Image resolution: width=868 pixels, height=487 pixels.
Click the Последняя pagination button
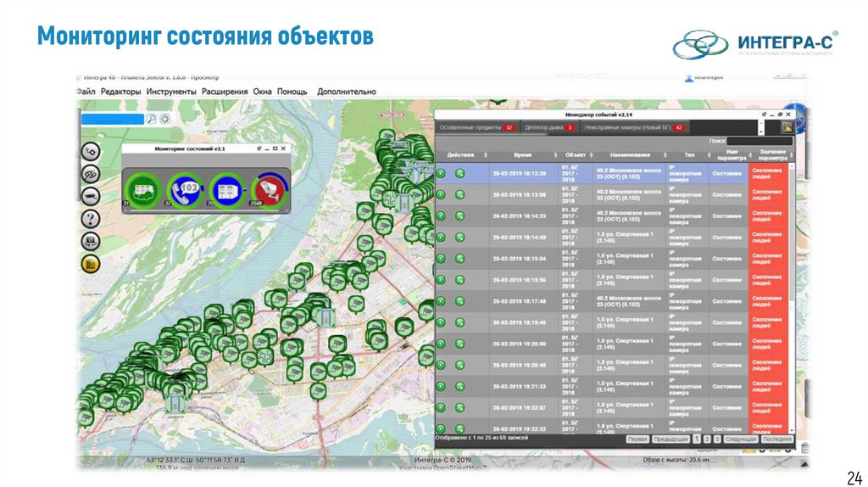coord(776,439)
